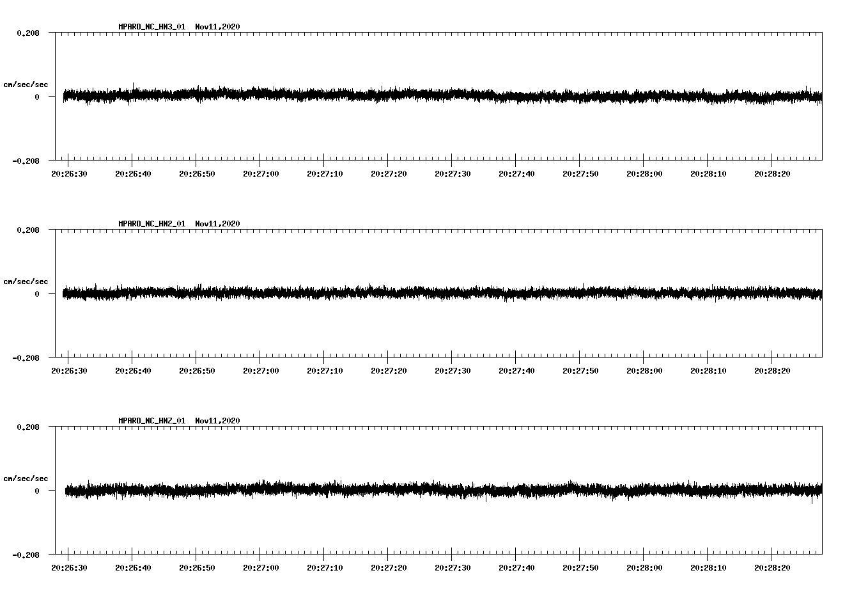Select the 20:28:20 timestamp on the middle axis
868x591 pixels.
tap(771, 370)
